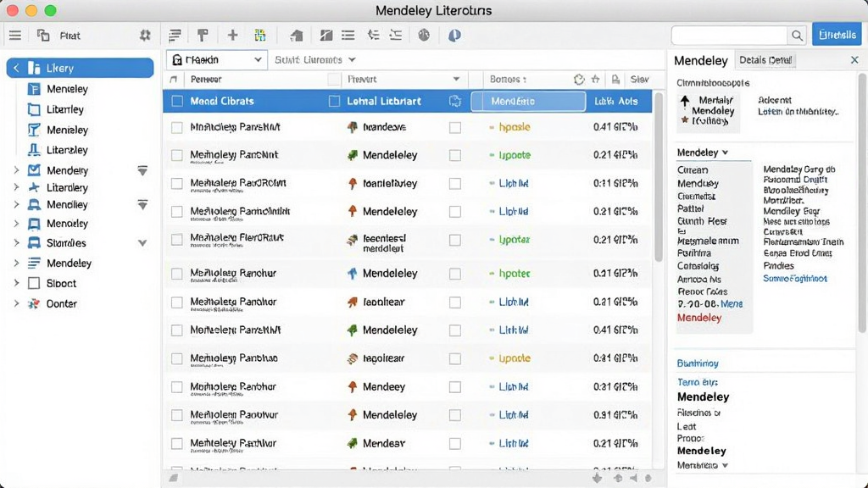Image resolution: width=868 pixels, height=488 pixels.
Task: Check the Meitioleg Ranchur row checkbox
Action: tap(176, 274)
